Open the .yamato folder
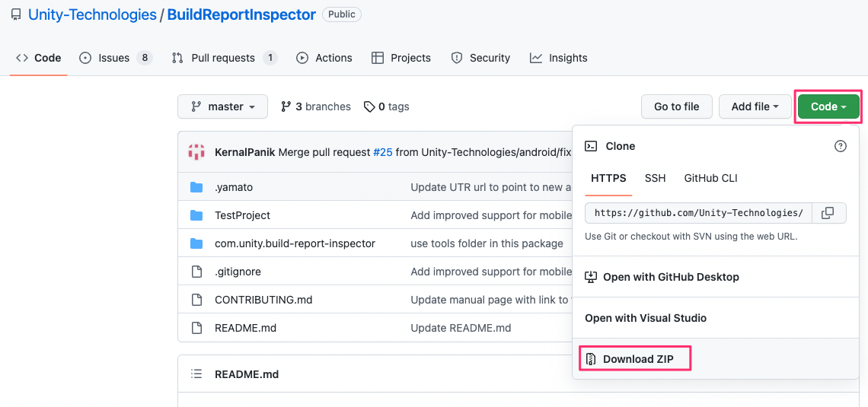Viewport: 868px width, 407px height. 234,187
